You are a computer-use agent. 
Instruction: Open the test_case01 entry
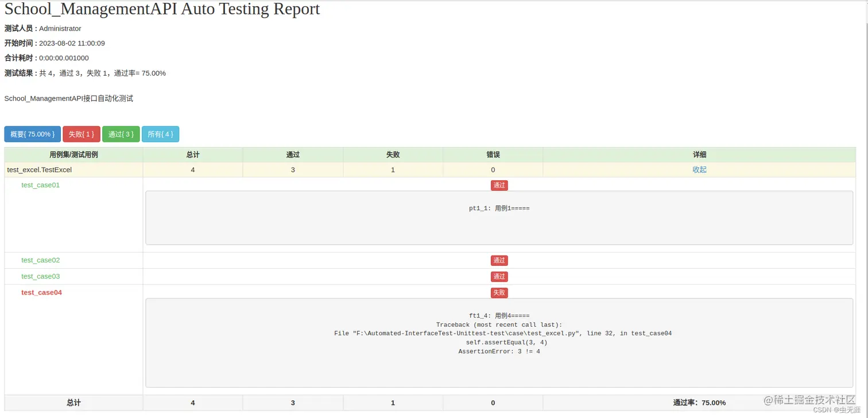pos(40,185)
